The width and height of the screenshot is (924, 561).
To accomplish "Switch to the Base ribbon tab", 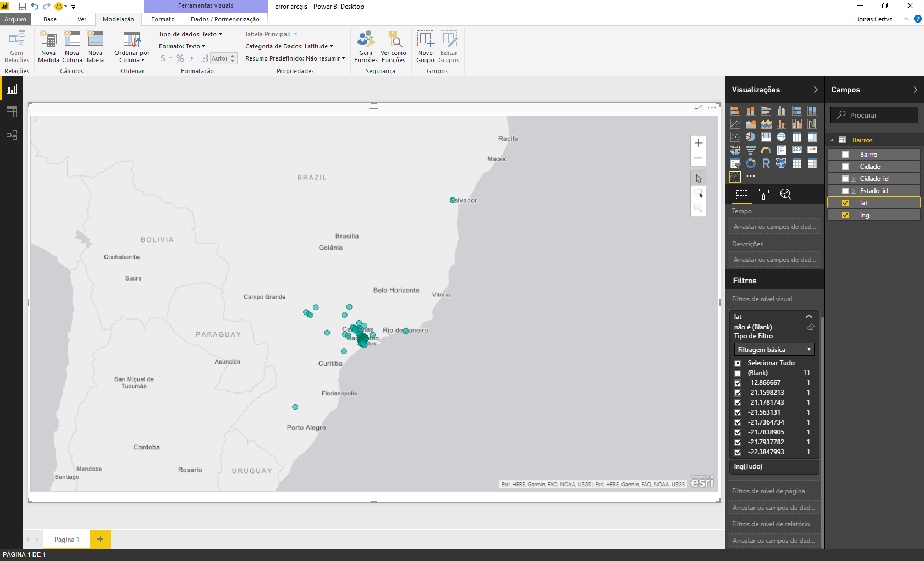I will pyautogui.click(x=50, y=19).
